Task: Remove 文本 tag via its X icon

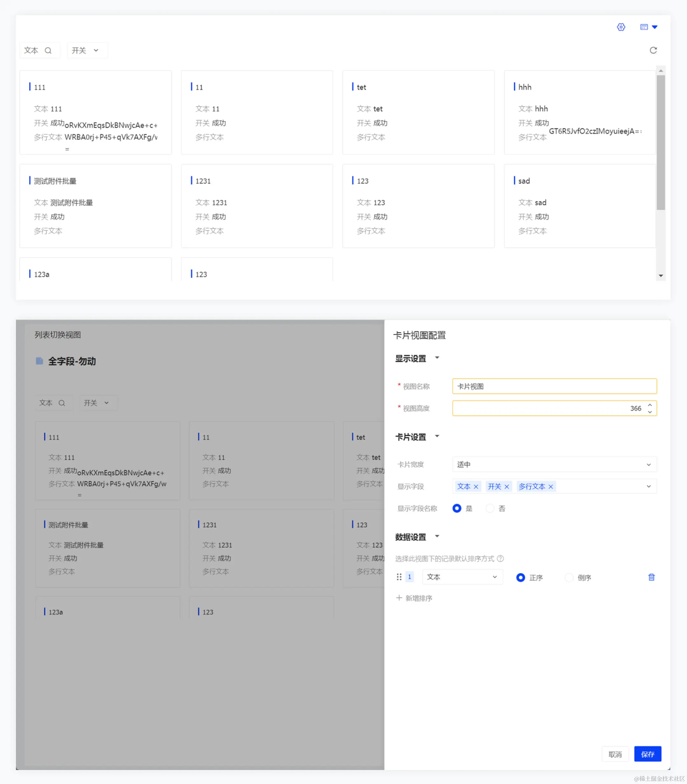Action: tap(476, 486)
